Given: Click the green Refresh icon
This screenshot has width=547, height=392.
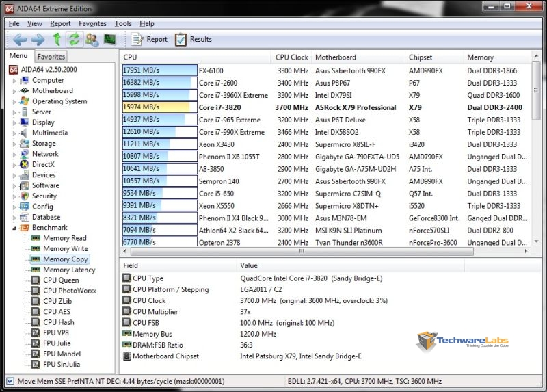Looking at the screenshot, I should tap(74, 40).
